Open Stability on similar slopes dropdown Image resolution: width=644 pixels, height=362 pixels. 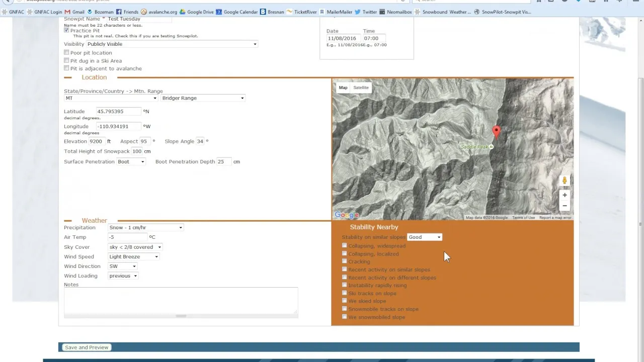point(425,237)
